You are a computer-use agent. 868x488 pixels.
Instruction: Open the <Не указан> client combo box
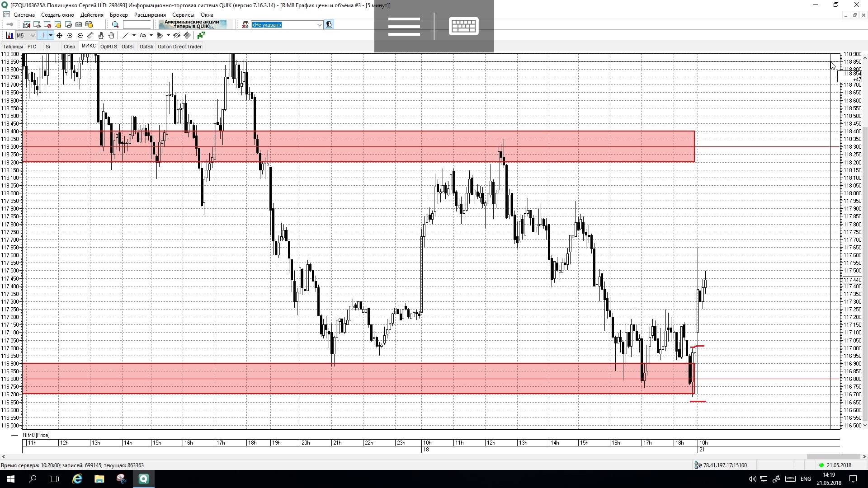[x=287, y=25]
